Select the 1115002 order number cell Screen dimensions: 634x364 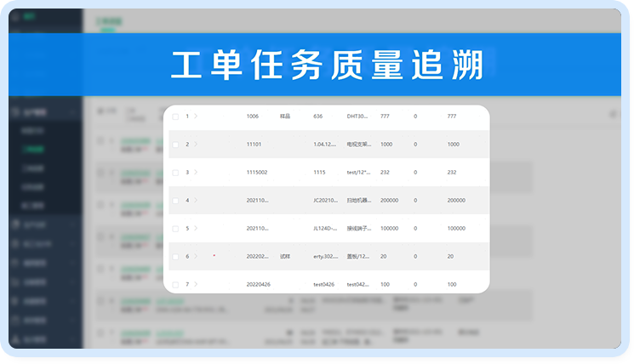click(257, 173)
